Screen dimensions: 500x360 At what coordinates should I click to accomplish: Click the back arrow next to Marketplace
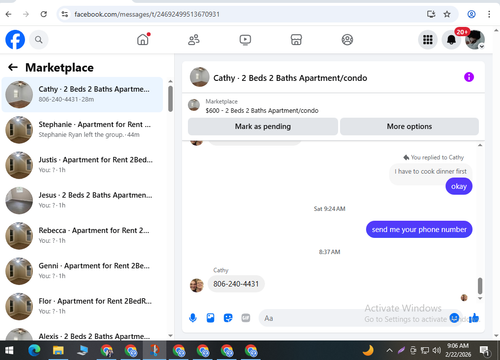click(13, 67)
